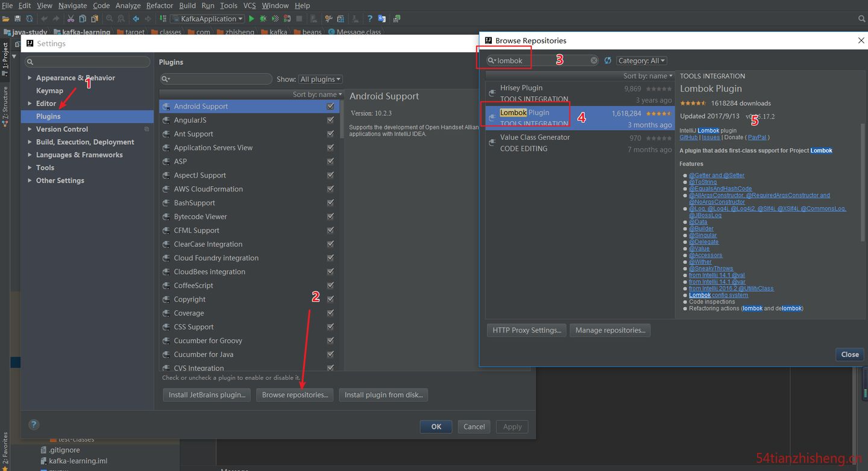Expand Build, Execution, Deployment node

pyautogui.click(x=30, y=142)
